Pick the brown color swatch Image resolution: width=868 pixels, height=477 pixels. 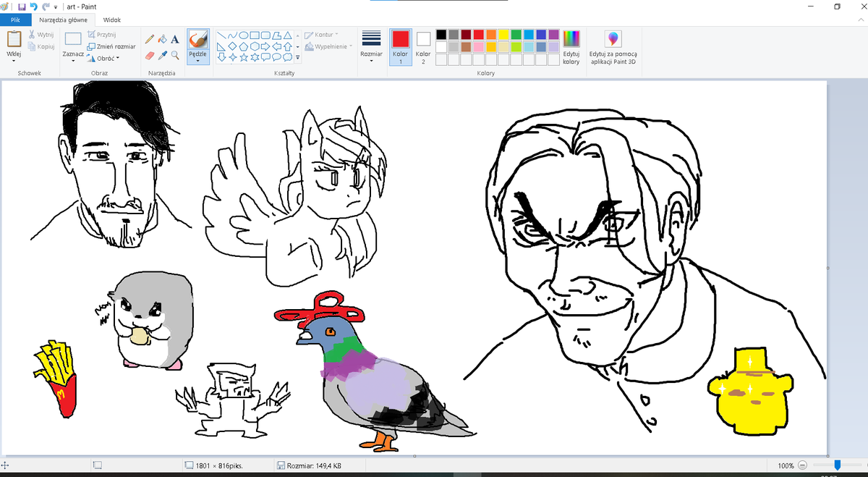pyautogui.click(x=466, y=46)
